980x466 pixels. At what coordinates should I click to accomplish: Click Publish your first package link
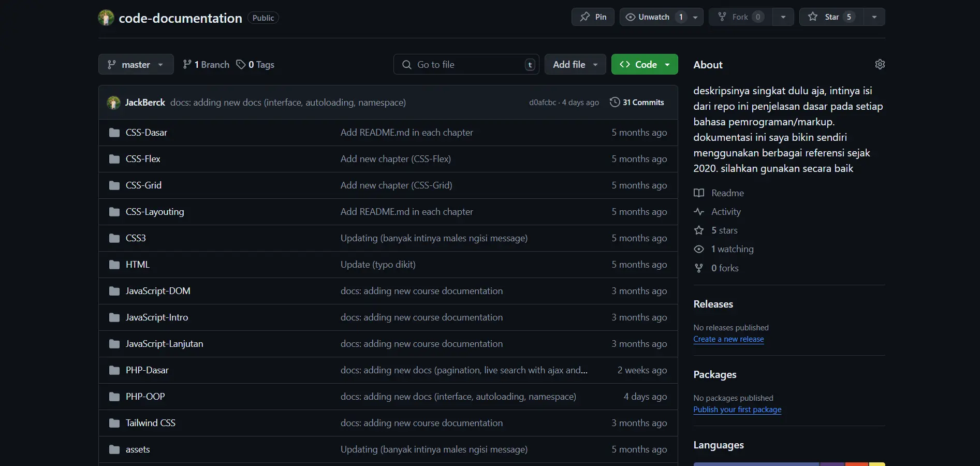(737, 410)
